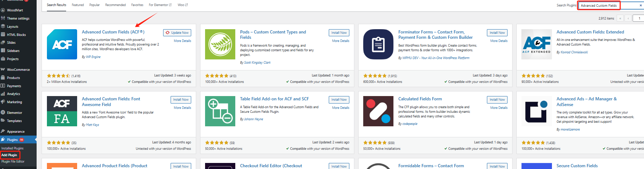Open Analytics in the admin sidebar
This screenshot has height=169, width=644.
coord(14,94)
